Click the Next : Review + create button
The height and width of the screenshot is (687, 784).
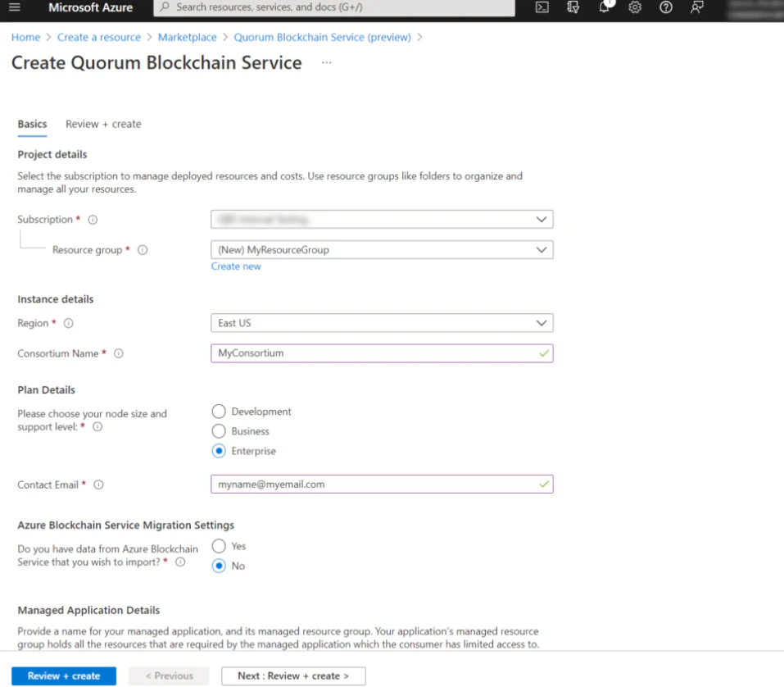292,676
